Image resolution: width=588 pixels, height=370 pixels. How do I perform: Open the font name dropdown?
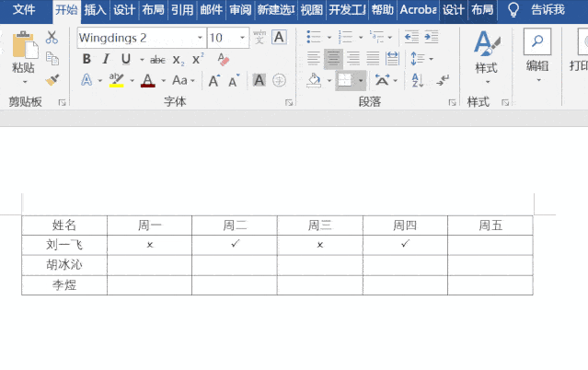[x=201, y=38]
